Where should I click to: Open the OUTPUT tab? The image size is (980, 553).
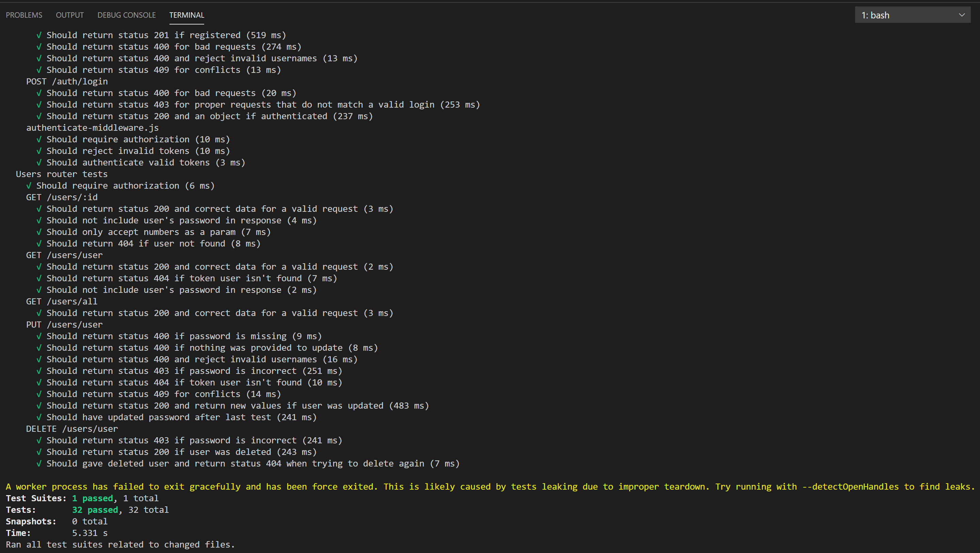70,15
